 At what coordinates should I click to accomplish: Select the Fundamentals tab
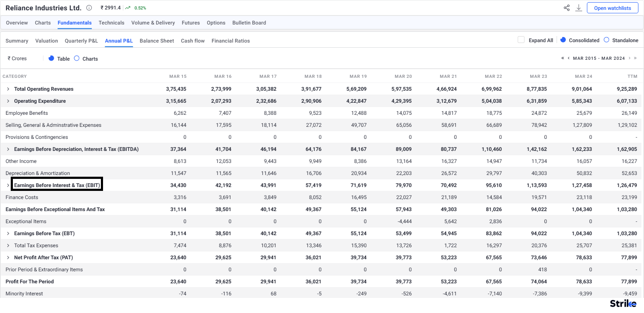75,23
